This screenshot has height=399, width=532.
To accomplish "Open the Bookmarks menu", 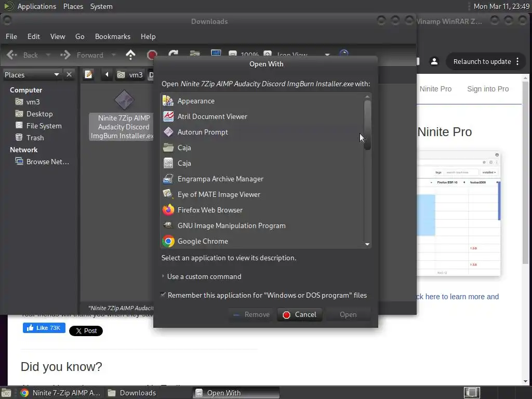I will pyautogui.click(x=113, y=36).
